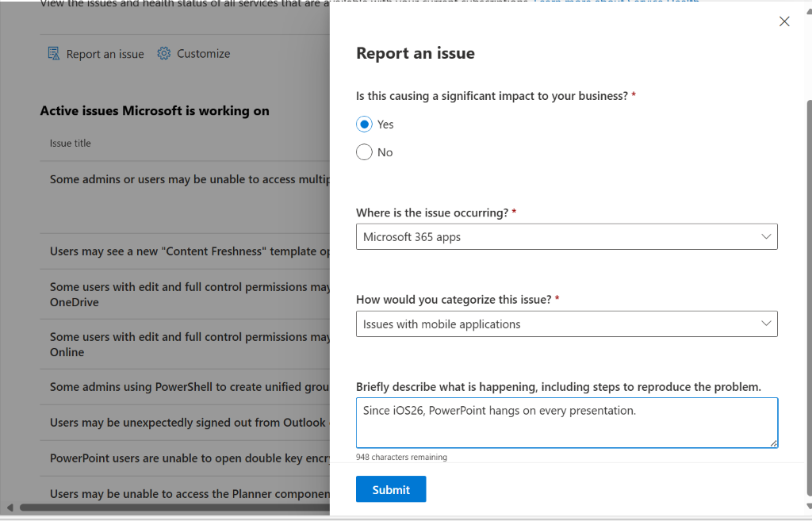Open the Planner component access issue
The width and height of the screenshot is (812, 521).
[x=190, y=494]
